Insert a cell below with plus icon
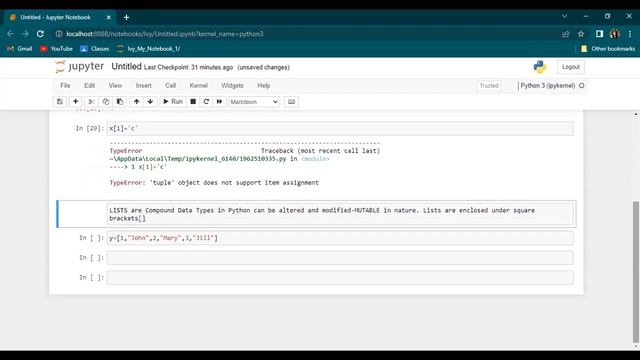640x360 pixels. click(x=76, y=102)
